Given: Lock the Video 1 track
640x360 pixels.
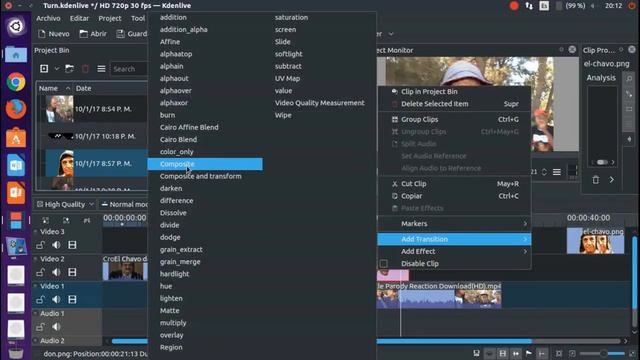Looking at the screenshot, I should pos(40,300).
